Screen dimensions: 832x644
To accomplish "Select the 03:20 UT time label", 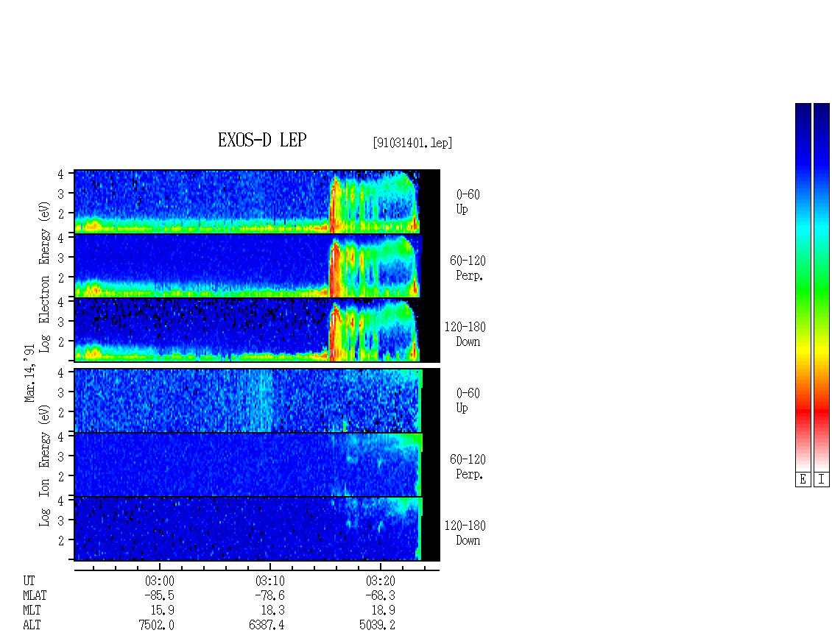I will 380,581.
